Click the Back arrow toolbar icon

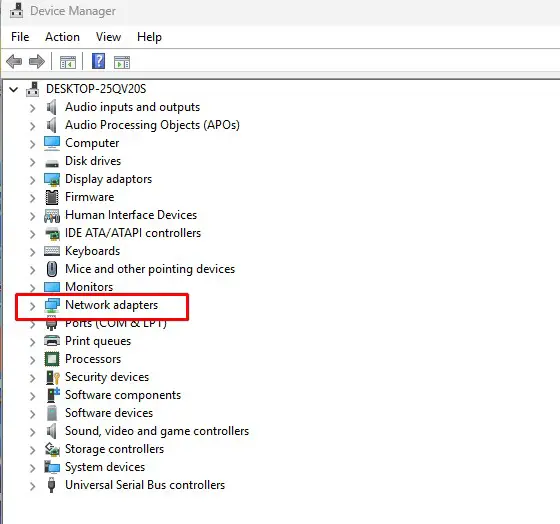click(x=14, y=62)
